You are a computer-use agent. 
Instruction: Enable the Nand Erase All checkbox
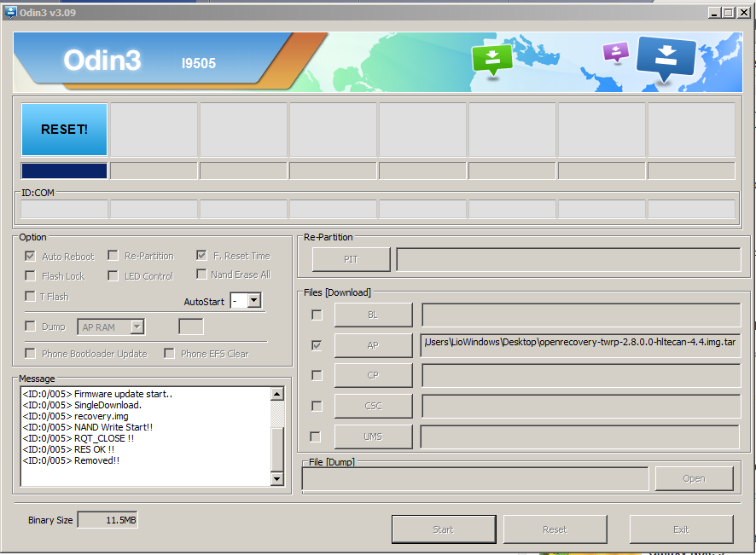(x=201, y=275)
